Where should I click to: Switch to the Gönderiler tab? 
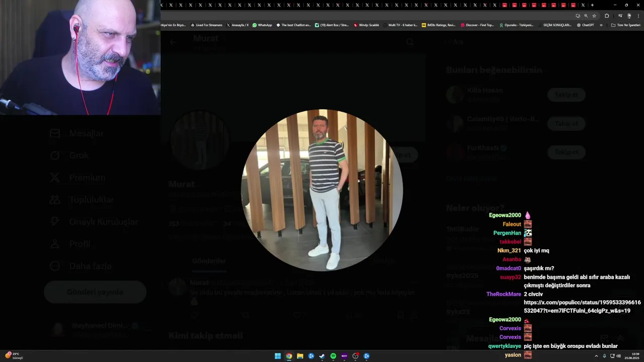tap(209, 261)
